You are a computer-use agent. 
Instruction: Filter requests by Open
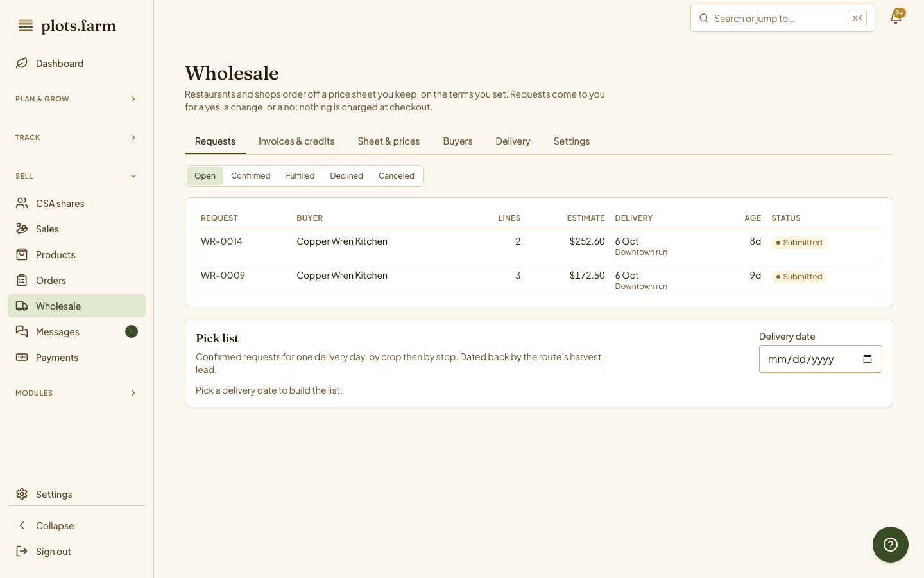205,176
